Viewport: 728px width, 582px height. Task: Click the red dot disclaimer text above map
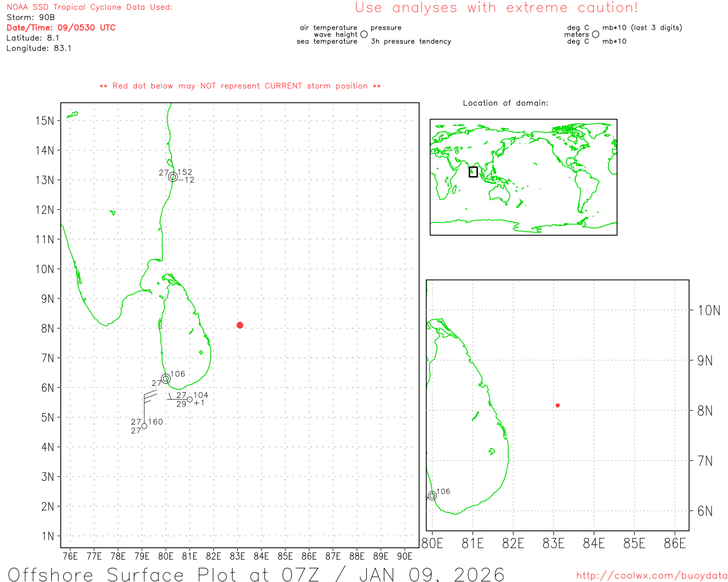point(240,86)
